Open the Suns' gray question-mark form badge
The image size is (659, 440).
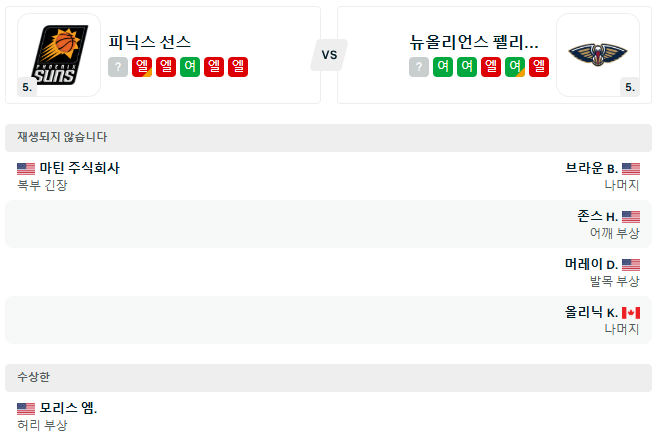click(x=119, y=67)
